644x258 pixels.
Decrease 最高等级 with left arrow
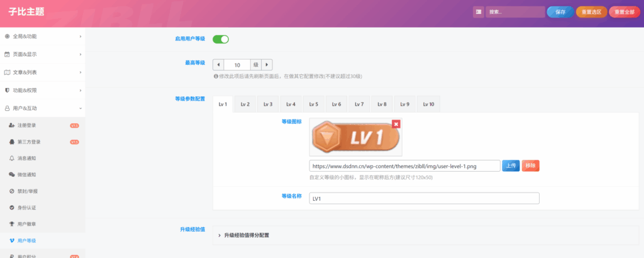(x=218, y=65)
